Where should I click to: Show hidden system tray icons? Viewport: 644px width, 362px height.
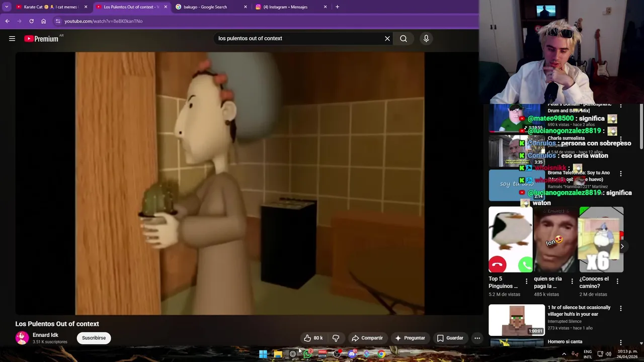[564, 354]
